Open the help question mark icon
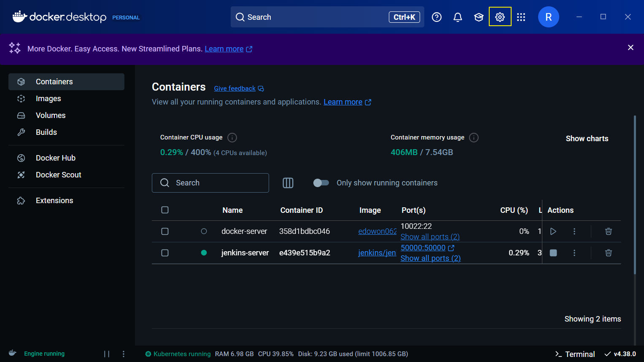Viewport: 644px width, 362px height. click(x=437, y=17)
